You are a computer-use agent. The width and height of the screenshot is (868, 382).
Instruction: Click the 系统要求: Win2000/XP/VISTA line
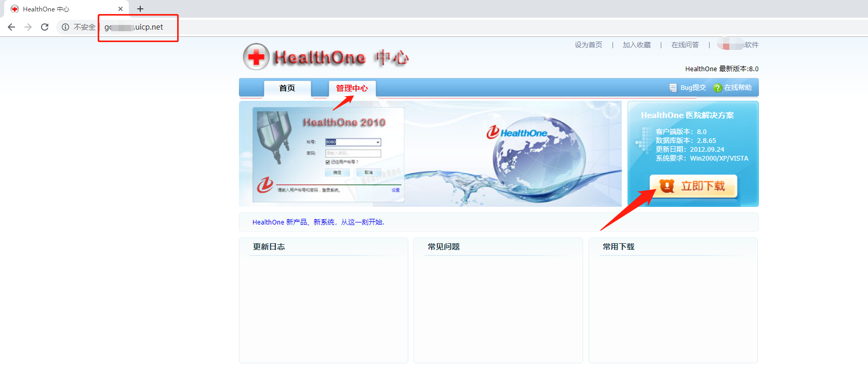coord(702,159)
